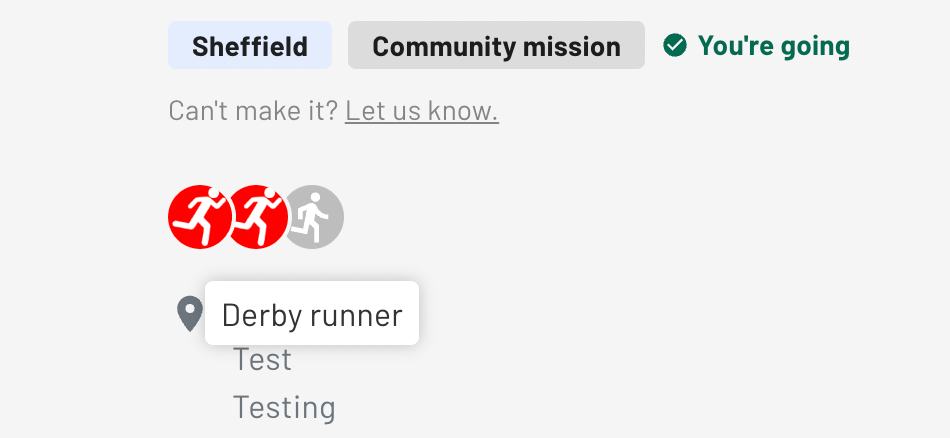
Task: Click the grey map pin icon
Action: tap(190, 314)
